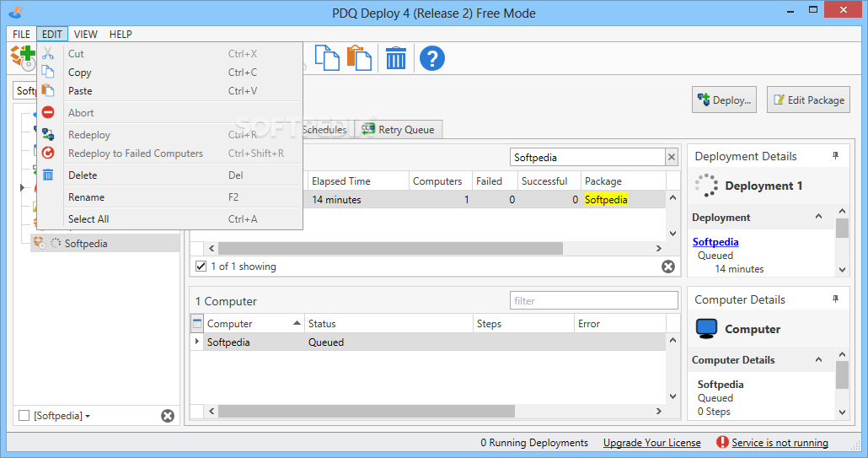Click the Edit Package button
Image resolution: width=868 pixels, height=458 pixels.
click(x=808, y=100)
